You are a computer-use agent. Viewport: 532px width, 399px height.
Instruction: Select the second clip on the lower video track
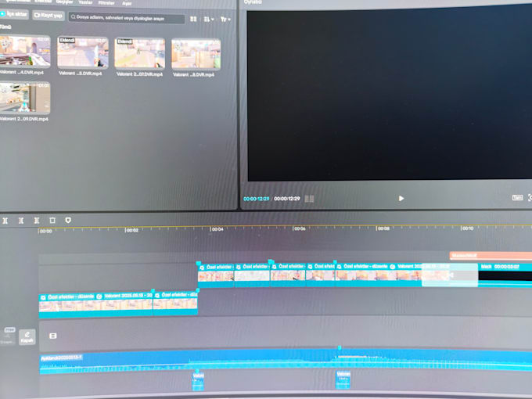175,305
